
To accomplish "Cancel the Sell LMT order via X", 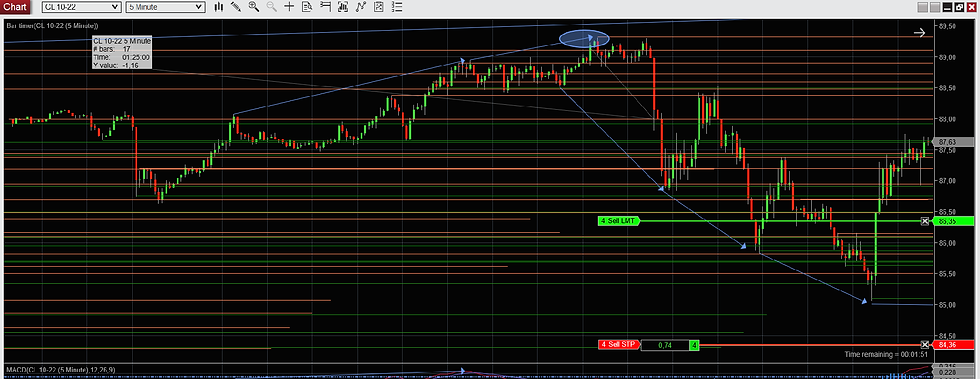I will click(x=925, y=221).
